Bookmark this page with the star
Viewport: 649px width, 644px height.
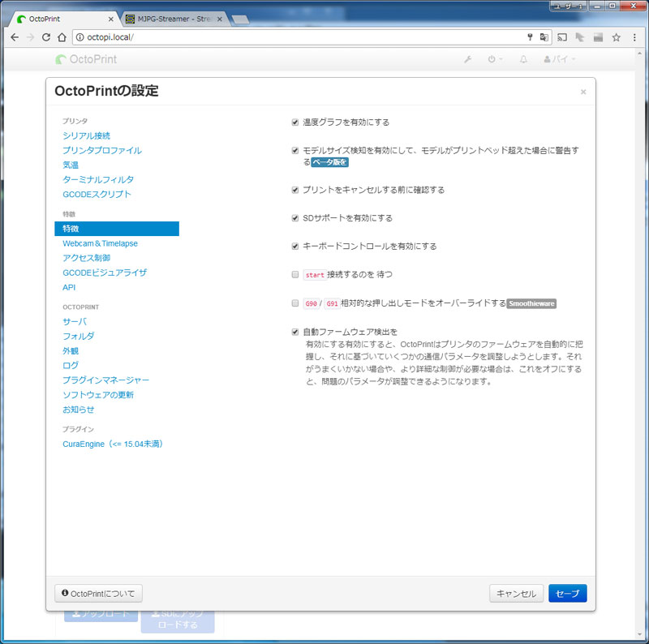pos(617,37)
